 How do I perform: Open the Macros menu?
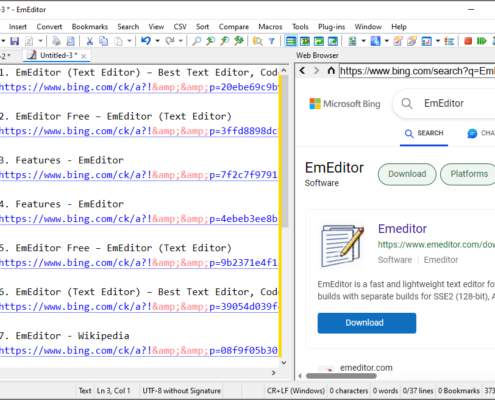point(270,27)
